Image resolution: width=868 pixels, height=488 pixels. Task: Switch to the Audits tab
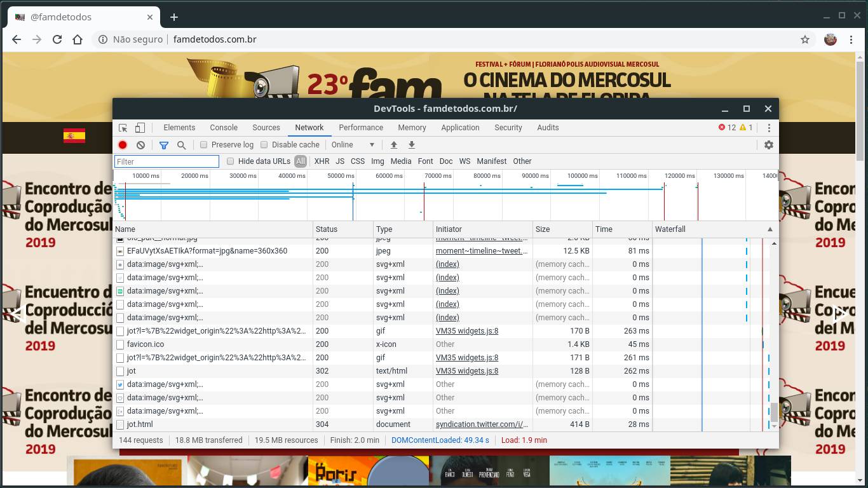[548, 128]
